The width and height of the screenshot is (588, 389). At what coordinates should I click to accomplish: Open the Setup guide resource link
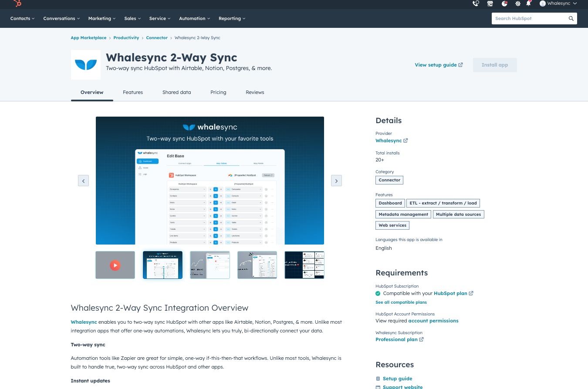point(397,379)
